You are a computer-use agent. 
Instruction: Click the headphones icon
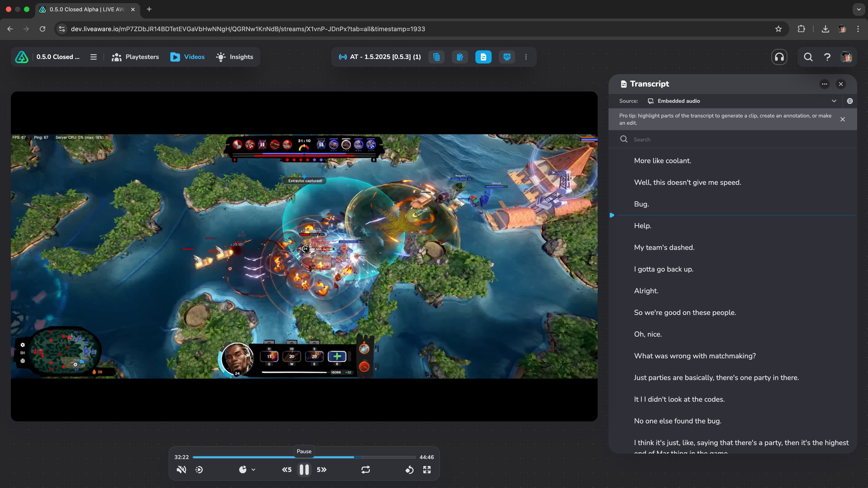click(779, 57)
